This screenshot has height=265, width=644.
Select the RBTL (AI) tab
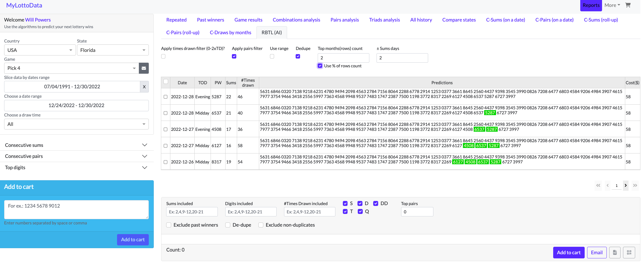point(272,33)
